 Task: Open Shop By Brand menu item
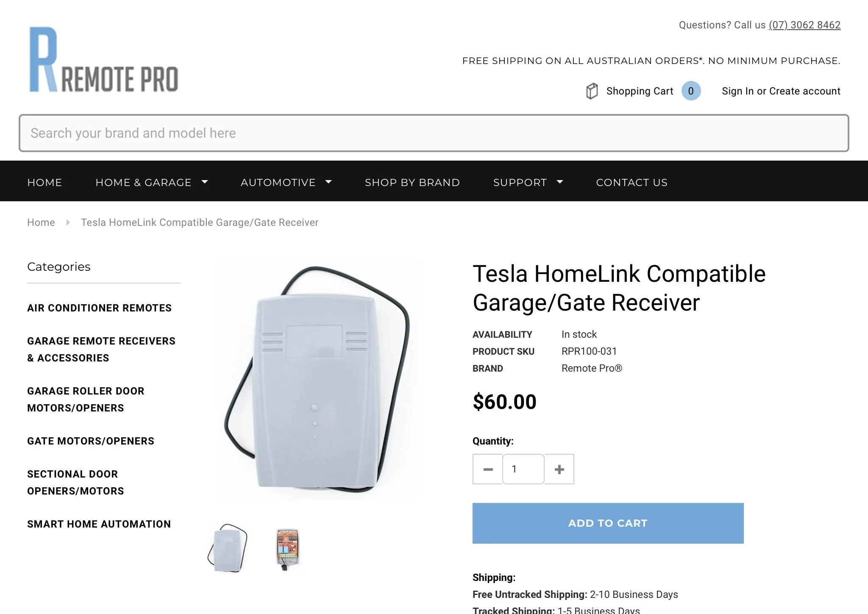tap(412, 183)
